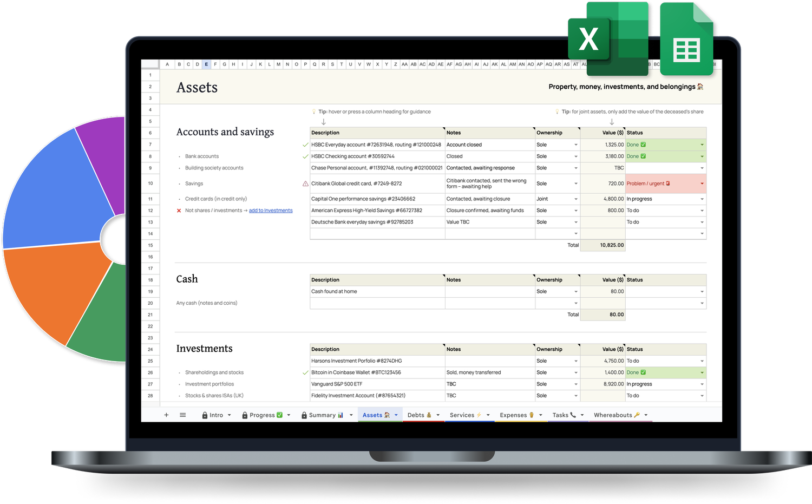
Task: Switch to the Tasks tab
Action: (561, 415)
